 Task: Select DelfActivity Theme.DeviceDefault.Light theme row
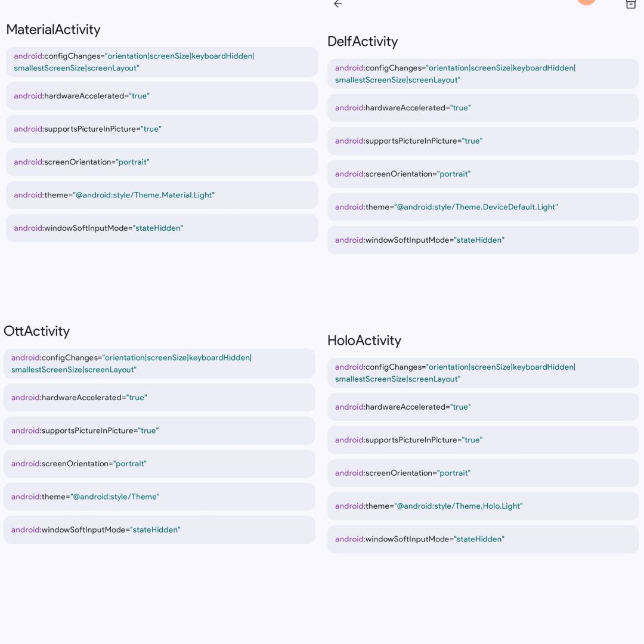[483, 207]
